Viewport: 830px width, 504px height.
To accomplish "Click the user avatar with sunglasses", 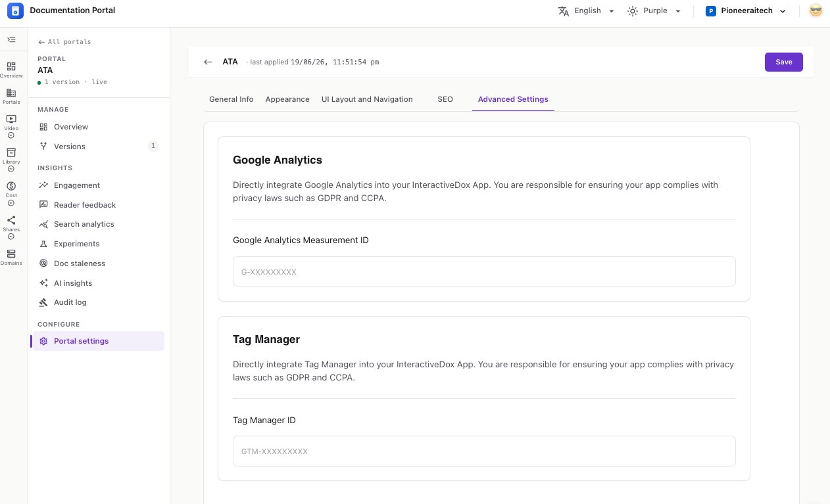I will pyautogui.click(x=816, y=11).
